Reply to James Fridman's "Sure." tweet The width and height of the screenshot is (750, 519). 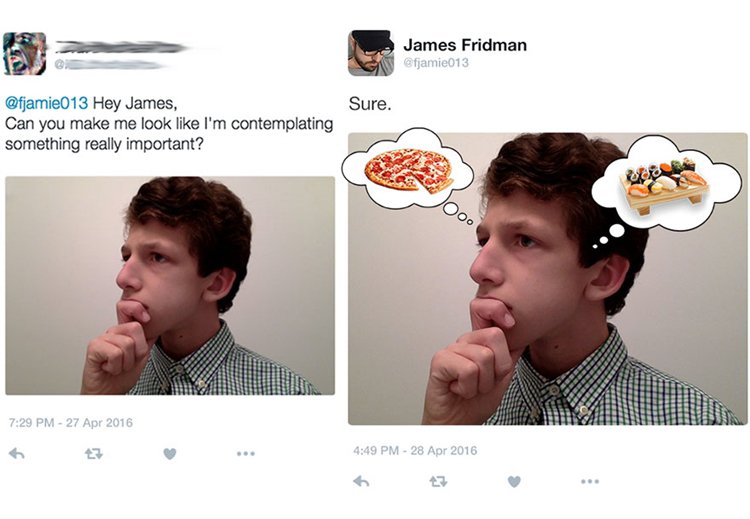[360, 481]
